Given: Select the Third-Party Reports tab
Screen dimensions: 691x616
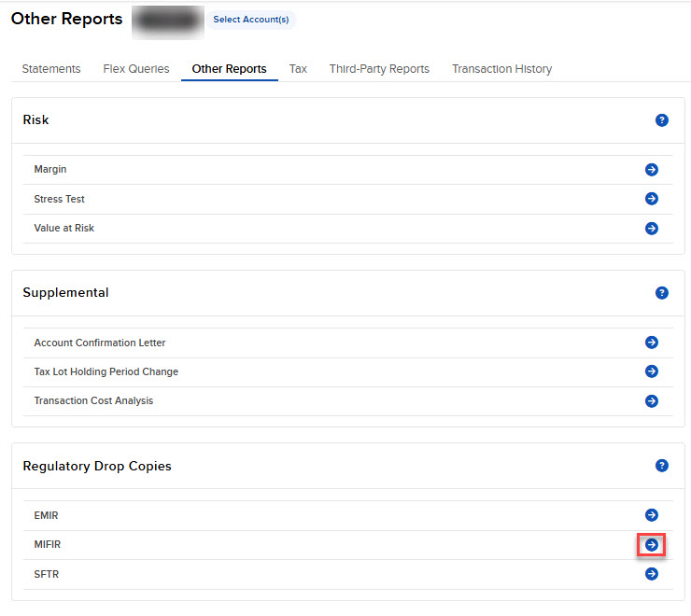Looking at the screenshot, I should tap(379, 69).
